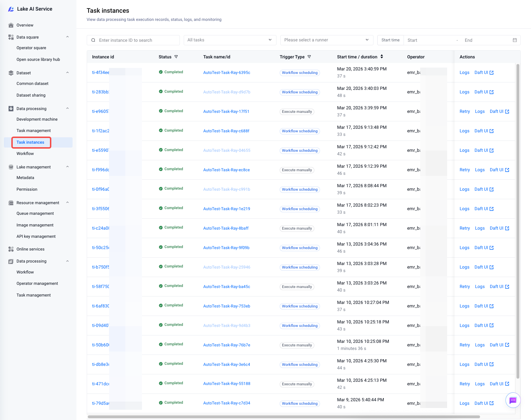Collapse the Resource management section
Image resolution: width=531 pixels, height=420 pixels.
(67, 203)
